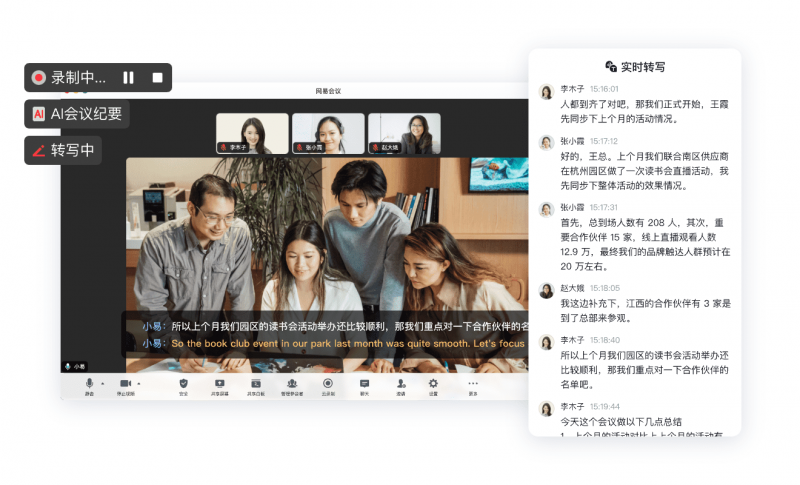Expand the audio options arrow beside microphone

(x=102, y=383)
